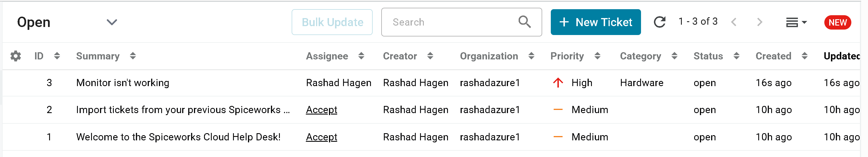The height and width of the screenshot is (157, 868).
Task: Open the Monitor isn't working ticket
Action: (x=123, y=83)
